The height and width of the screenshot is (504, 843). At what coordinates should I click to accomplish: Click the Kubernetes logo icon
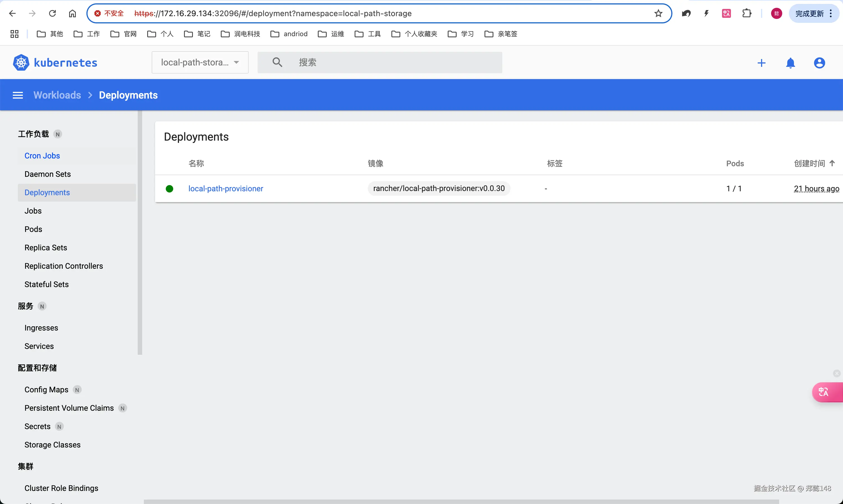(21, 63)
